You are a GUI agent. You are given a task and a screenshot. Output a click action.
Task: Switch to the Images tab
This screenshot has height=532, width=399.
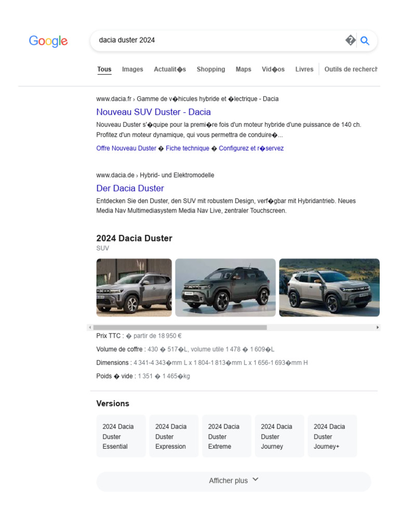(x=132, y=69)
